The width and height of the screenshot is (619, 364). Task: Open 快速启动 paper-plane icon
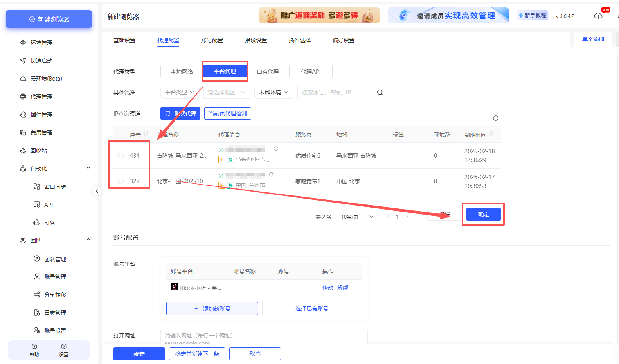click(x=23, y=61)
